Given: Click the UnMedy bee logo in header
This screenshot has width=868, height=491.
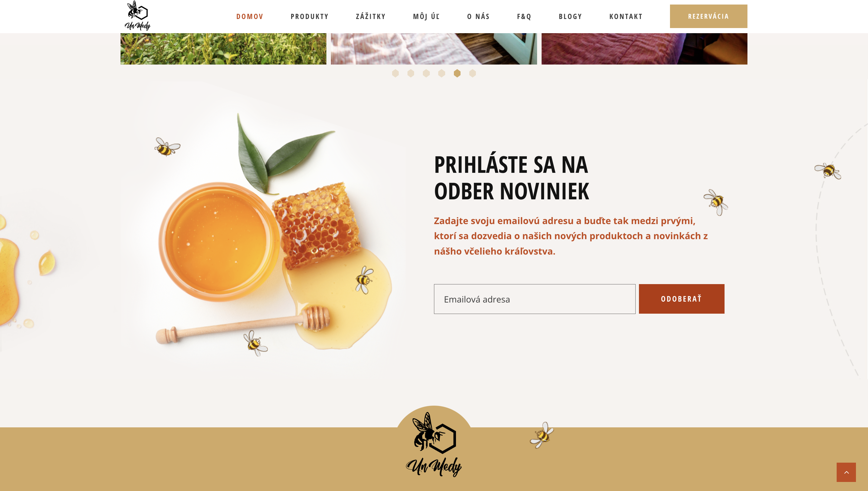Looking at the screenshot, I should (137, 16).
